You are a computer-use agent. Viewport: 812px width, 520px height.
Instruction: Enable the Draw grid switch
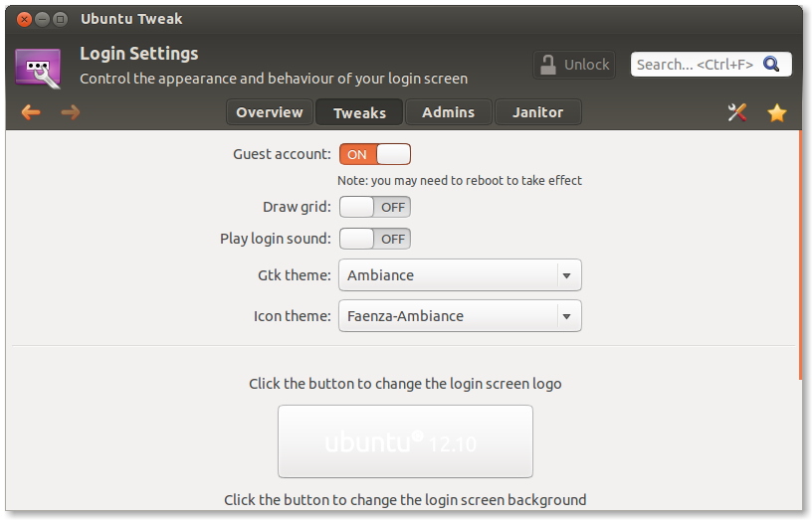click(375, 207)
